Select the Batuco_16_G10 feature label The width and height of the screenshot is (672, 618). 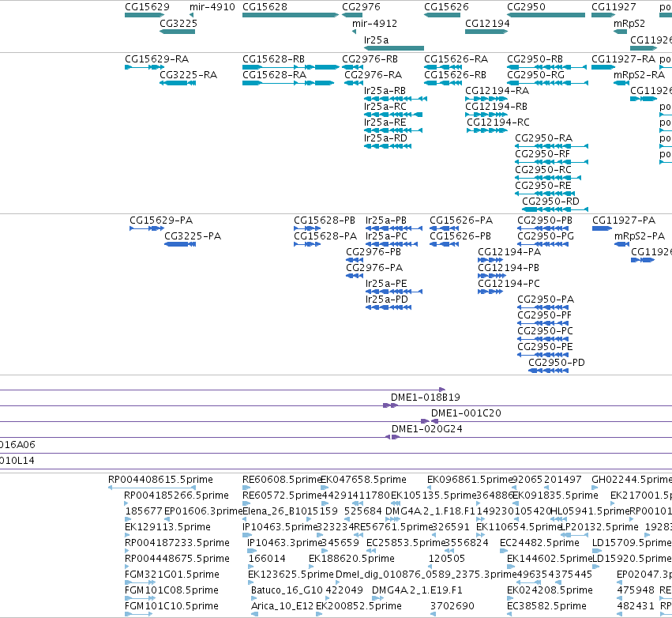pos(287,590)
